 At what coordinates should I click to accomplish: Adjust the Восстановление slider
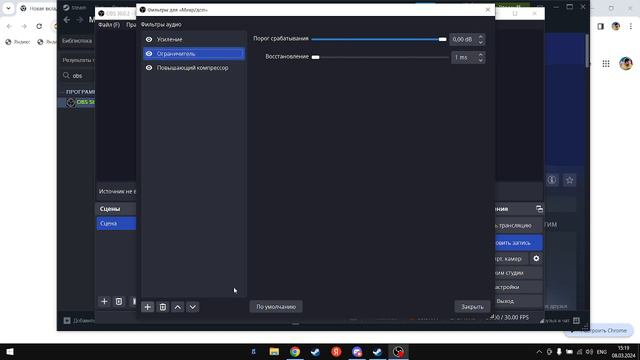[x=380, y=57]
